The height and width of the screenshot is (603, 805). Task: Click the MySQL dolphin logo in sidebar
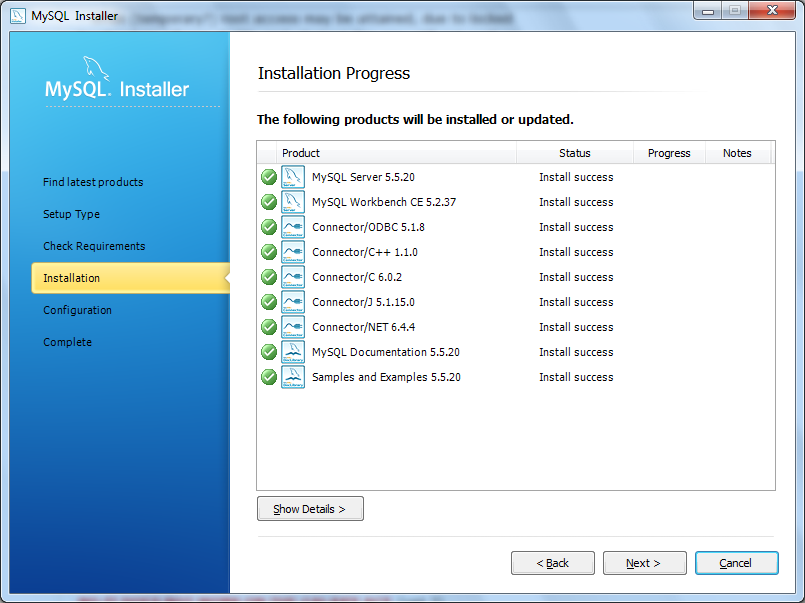coord(96,68)
